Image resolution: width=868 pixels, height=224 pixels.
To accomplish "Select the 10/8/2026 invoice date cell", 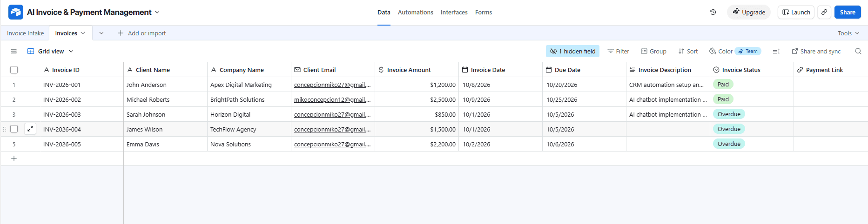I will [500, 85].
